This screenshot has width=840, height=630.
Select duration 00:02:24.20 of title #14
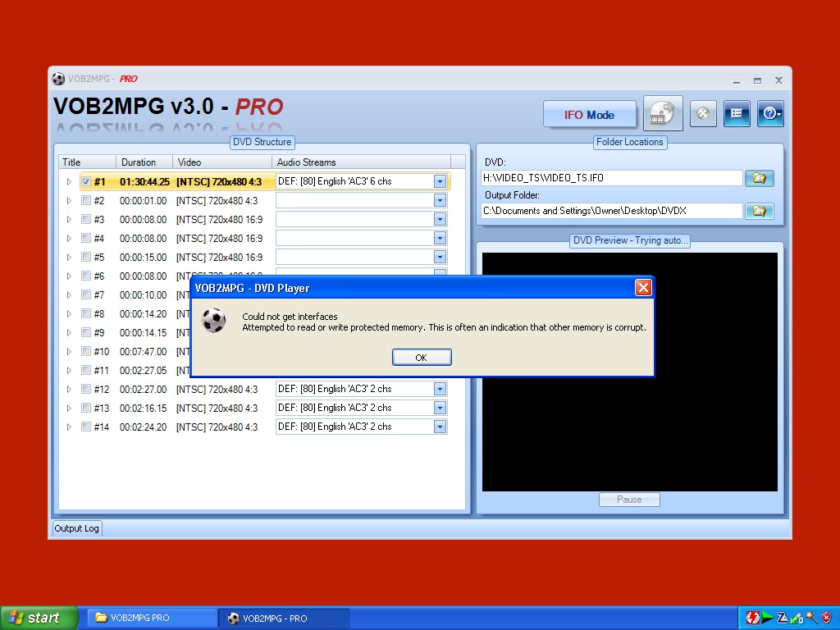pos(143,427)
